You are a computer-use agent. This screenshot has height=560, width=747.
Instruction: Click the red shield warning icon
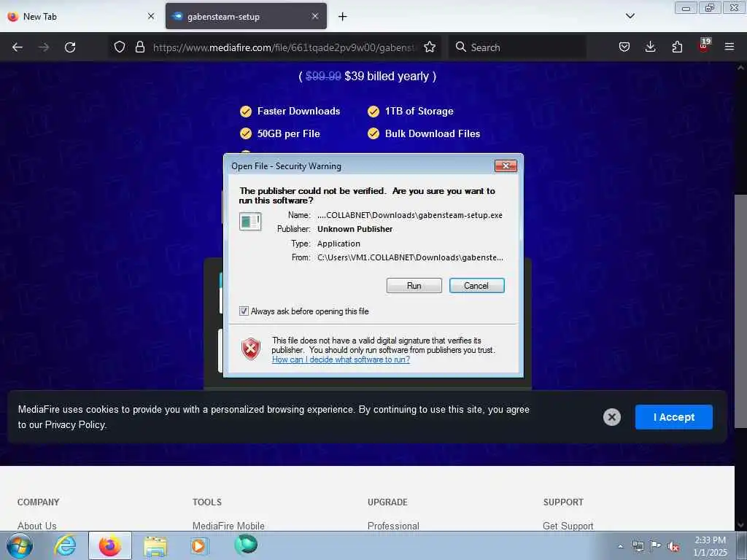(251, 349)
